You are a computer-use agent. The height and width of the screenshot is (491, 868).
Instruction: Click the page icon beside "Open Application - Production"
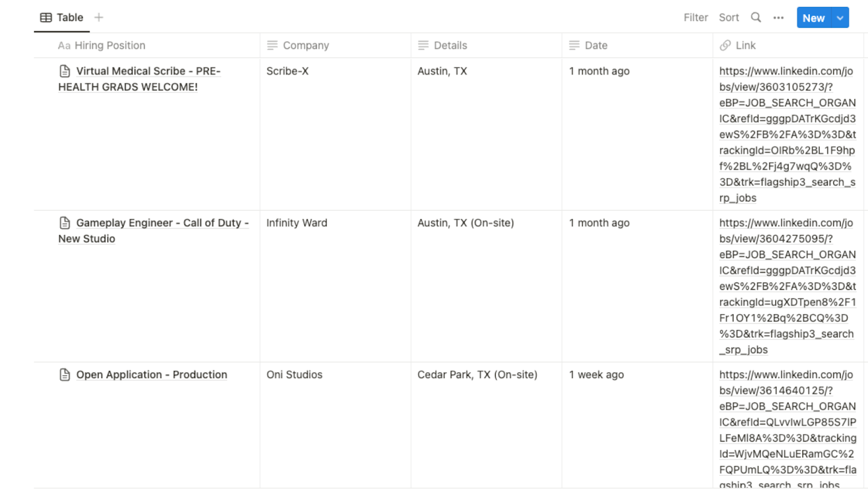pos(65,374)
